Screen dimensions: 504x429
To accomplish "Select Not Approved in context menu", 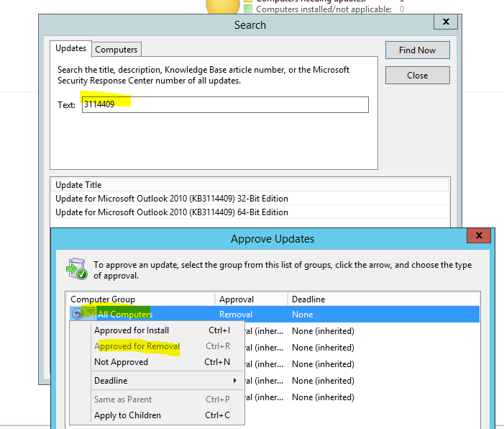I will 157,362.
